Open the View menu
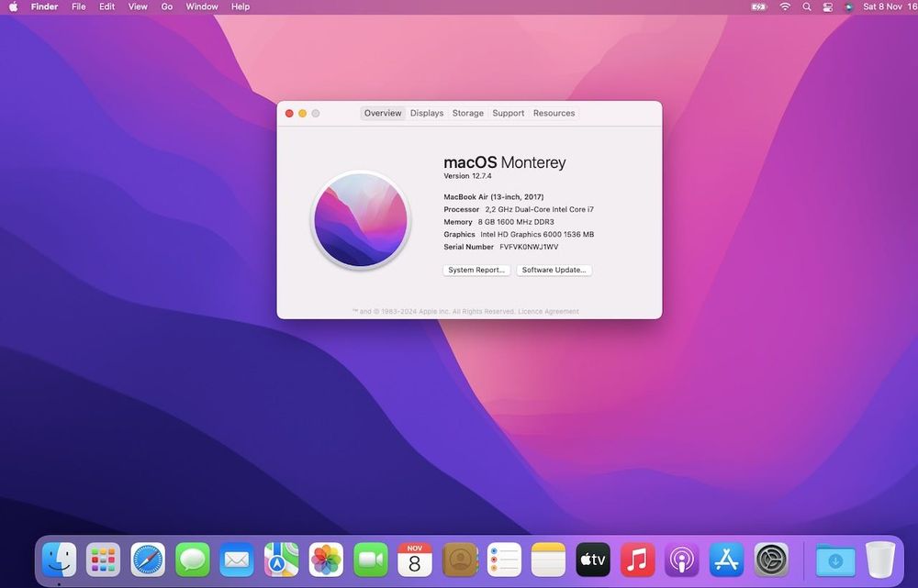 tap(138, 7)
